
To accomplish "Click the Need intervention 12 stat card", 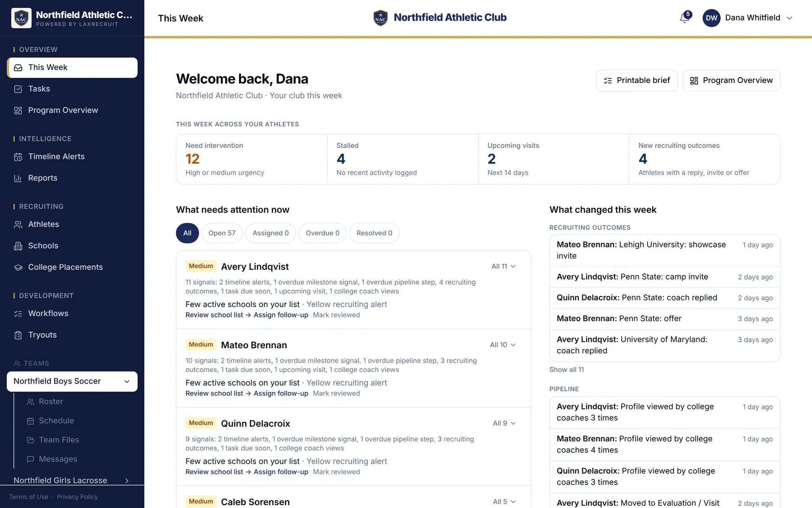I will click(x=252, y=159).
